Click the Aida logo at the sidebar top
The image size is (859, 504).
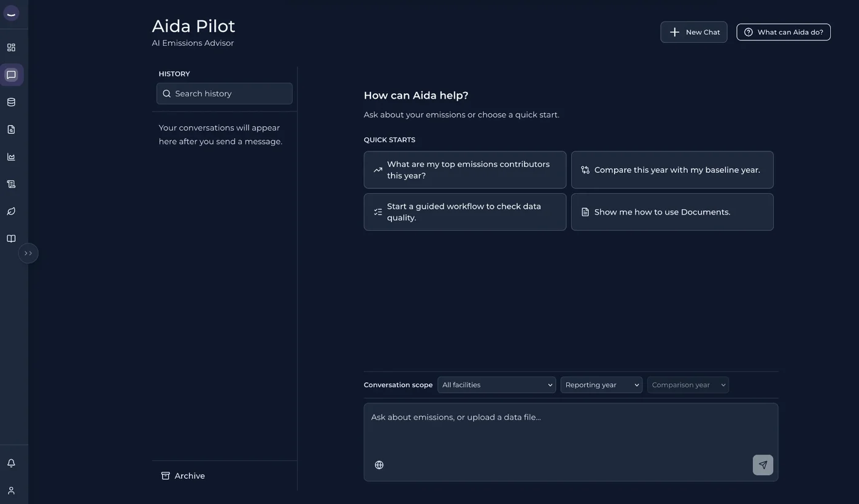pos(11,13)
